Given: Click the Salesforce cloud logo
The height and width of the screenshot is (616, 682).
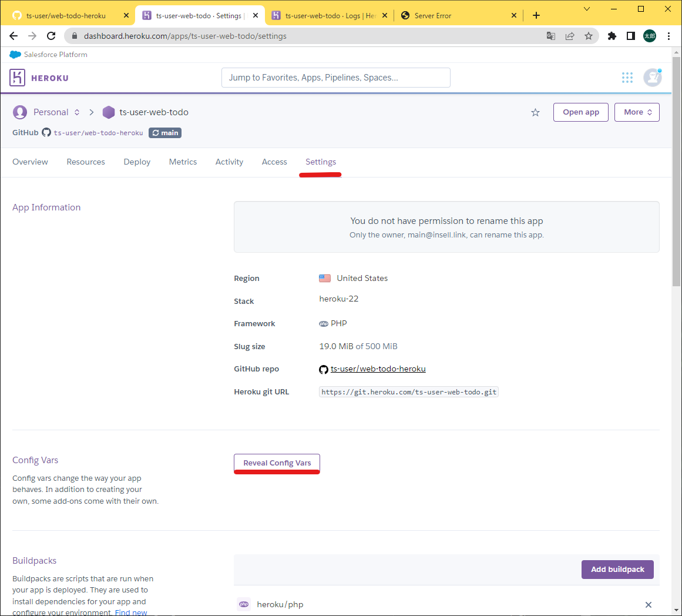Looking at the screenshot, I should click(15, 55).
